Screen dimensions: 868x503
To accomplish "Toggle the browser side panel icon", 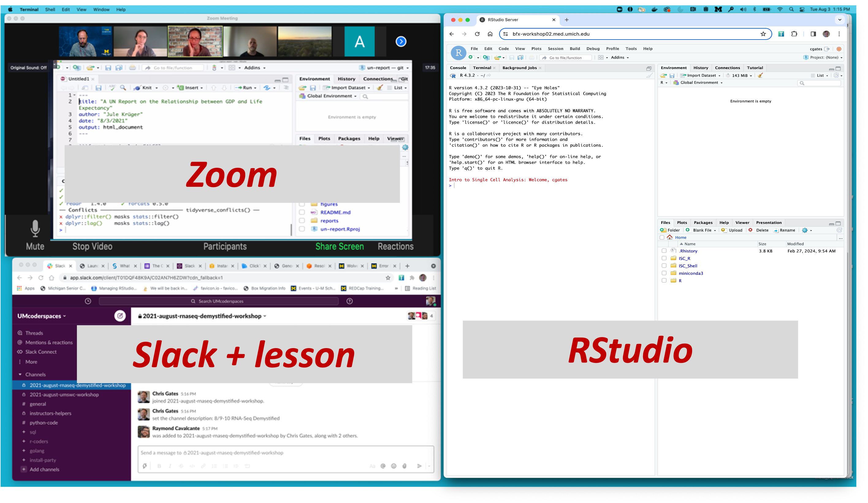I will point(813,34).
